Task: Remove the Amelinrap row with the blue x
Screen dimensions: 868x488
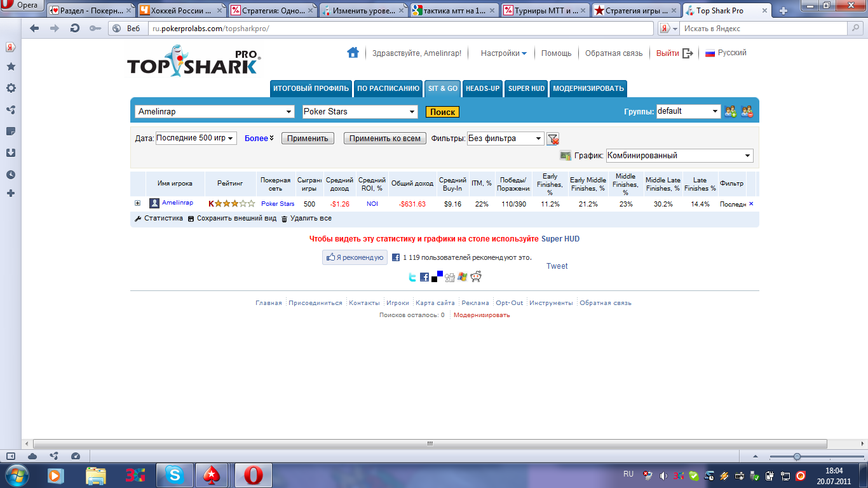Action: pyautogui.click(x=751, y=204)
